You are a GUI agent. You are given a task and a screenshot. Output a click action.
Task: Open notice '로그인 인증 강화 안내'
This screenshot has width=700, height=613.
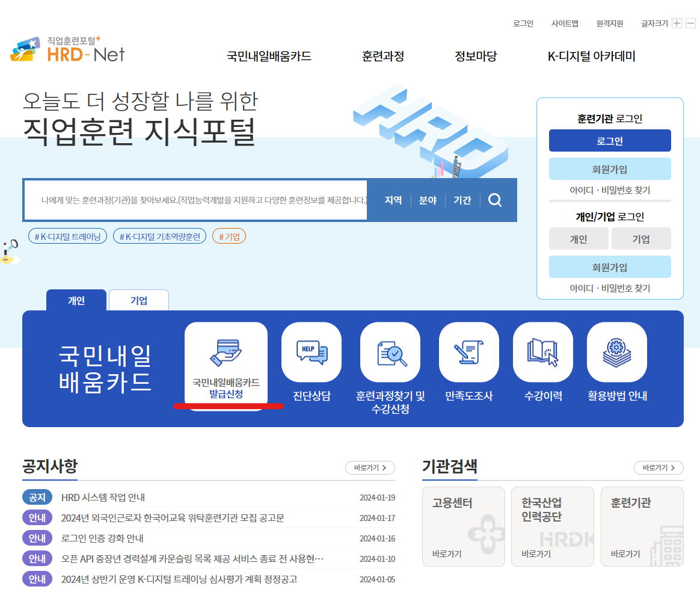pyautogui.click(x=102, y=538)
